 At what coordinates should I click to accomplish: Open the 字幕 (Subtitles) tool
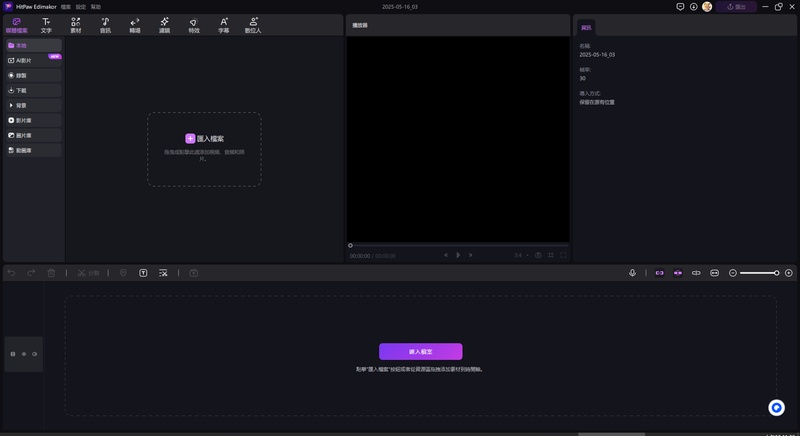click(223, 25)
